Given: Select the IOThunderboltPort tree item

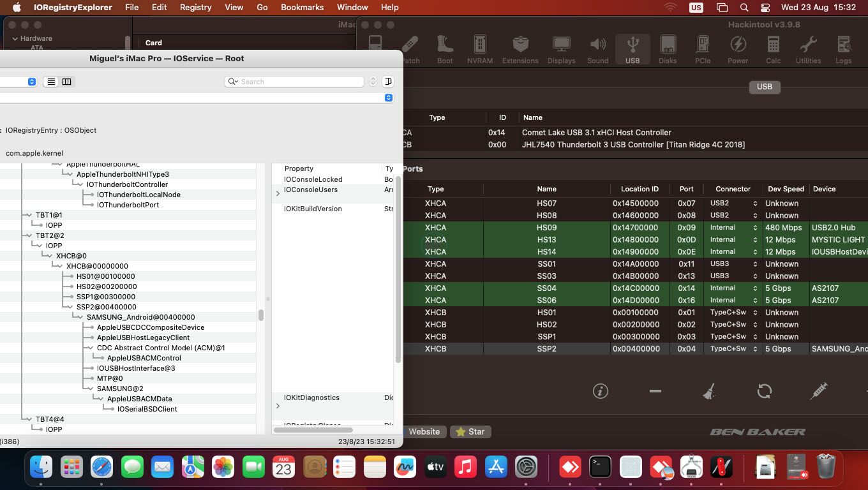Looking at the screenshot, I should (x=128, y=205).
